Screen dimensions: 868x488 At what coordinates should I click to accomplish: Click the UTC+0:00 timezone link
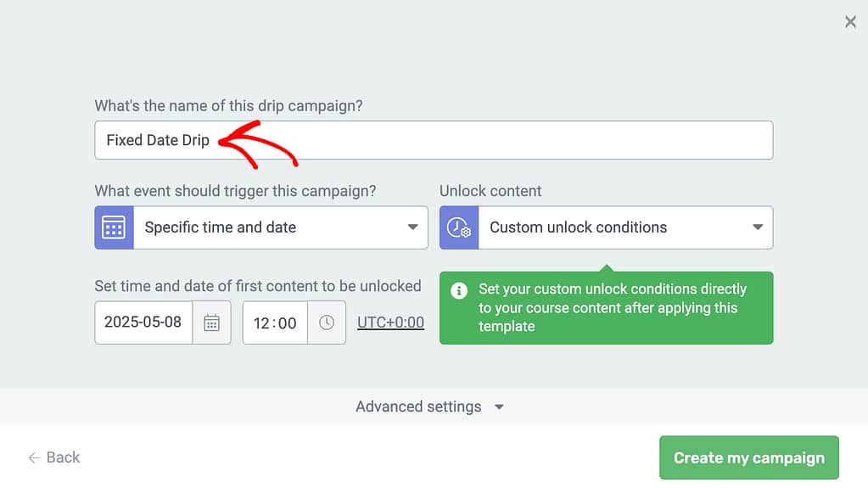[390, 323]
